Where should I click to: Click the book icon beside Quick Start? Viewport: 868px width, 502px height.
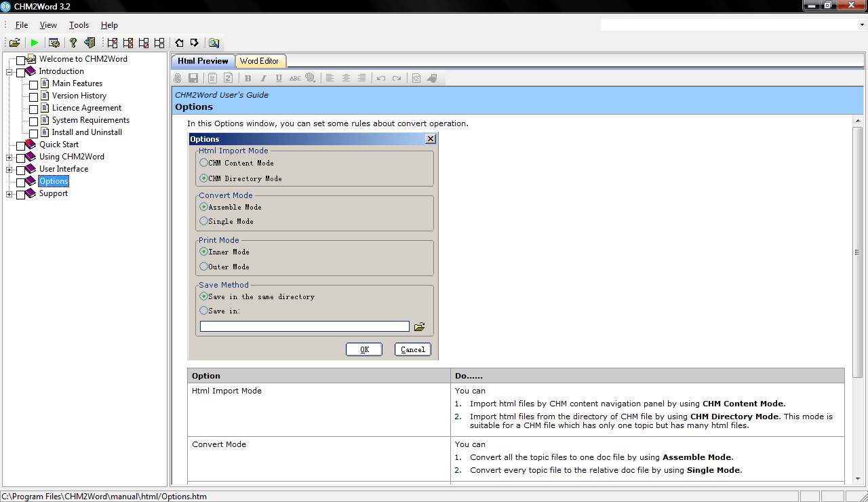point(31,144)
